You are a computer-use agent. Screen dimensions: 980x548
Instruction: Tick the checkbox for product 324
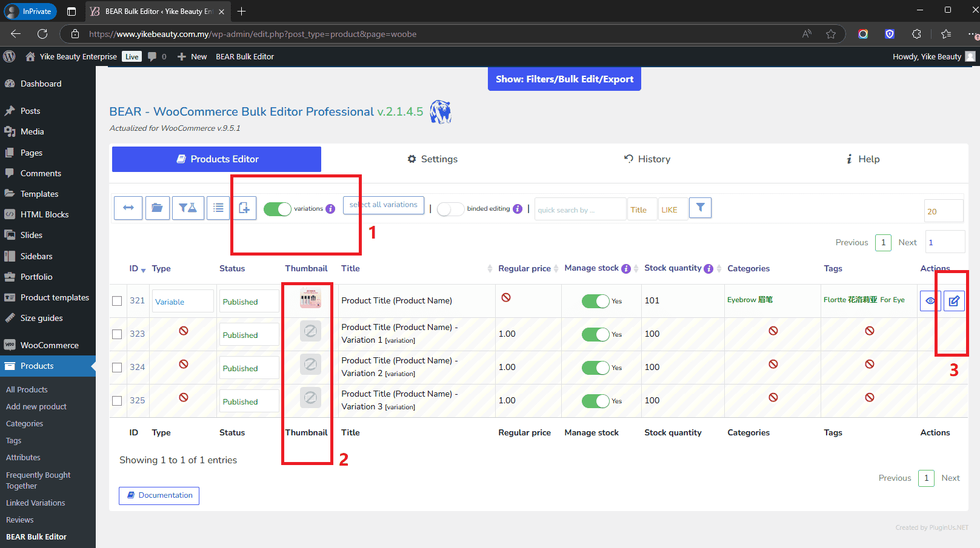tap(117, 368)
